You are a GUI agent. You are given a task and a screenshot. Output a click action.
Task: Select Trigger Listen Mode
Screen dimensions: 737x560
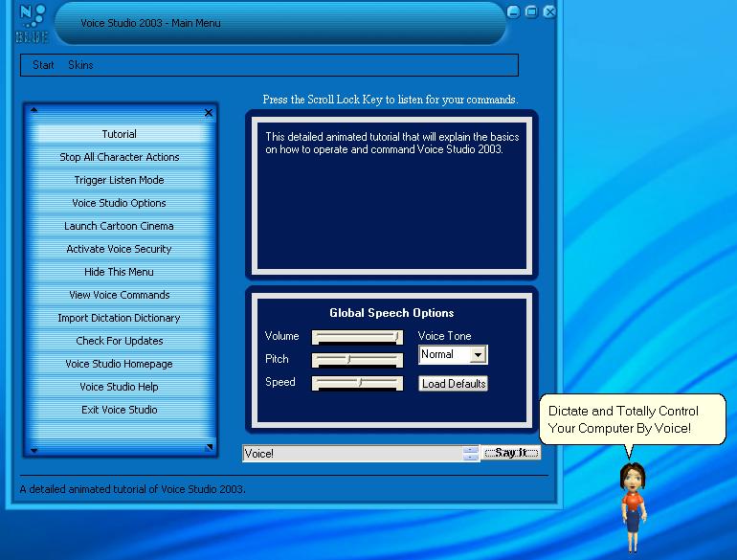pos(120,180)
